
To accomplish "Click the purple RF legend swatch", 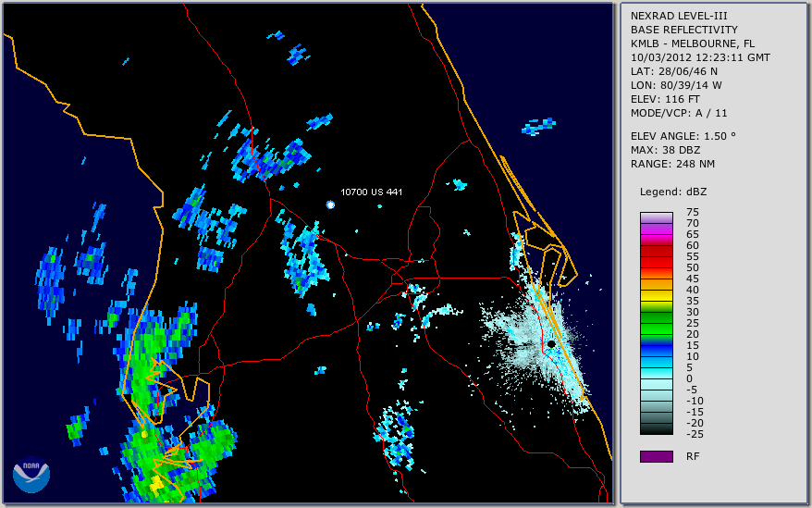I will pos(656,456).
